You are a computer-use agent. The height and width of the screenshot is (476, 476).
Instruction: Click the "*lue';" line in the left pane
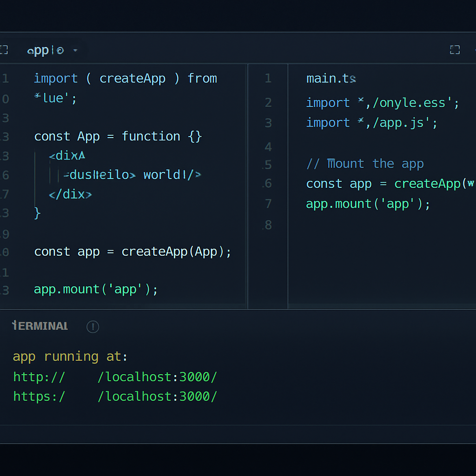tap(55, 99)
